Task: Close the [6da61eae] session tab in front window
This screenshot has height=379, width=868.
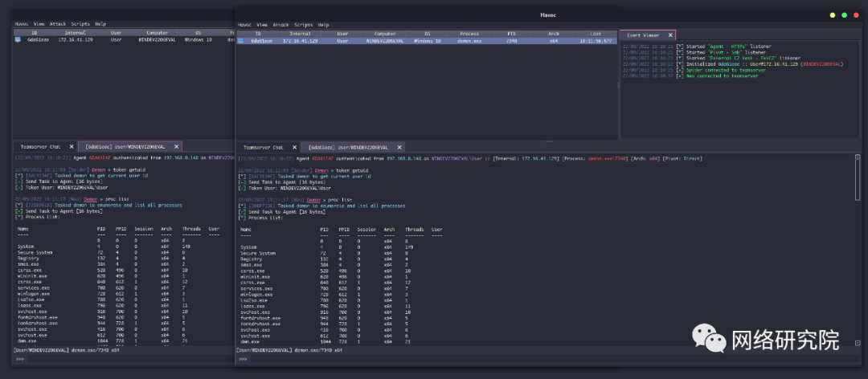Action: click(x=399, y=147)
